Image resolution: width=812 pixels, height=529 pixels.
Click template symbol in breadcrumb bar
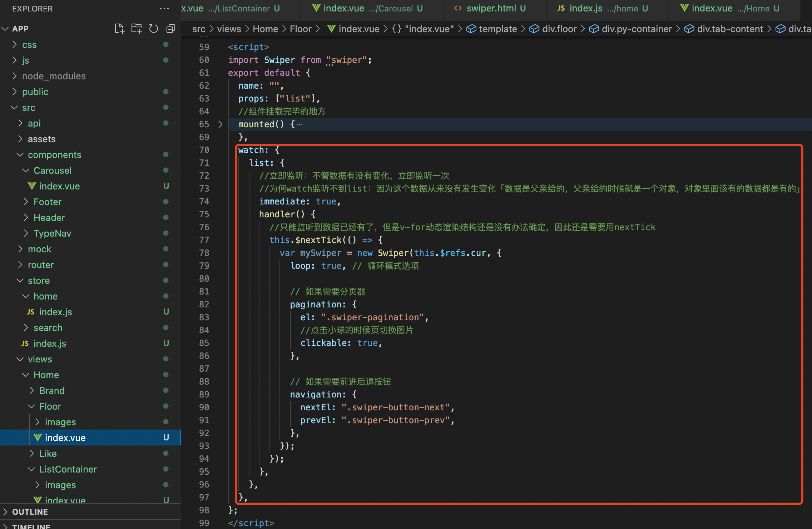pyautogui.click(x=497, y=29)
